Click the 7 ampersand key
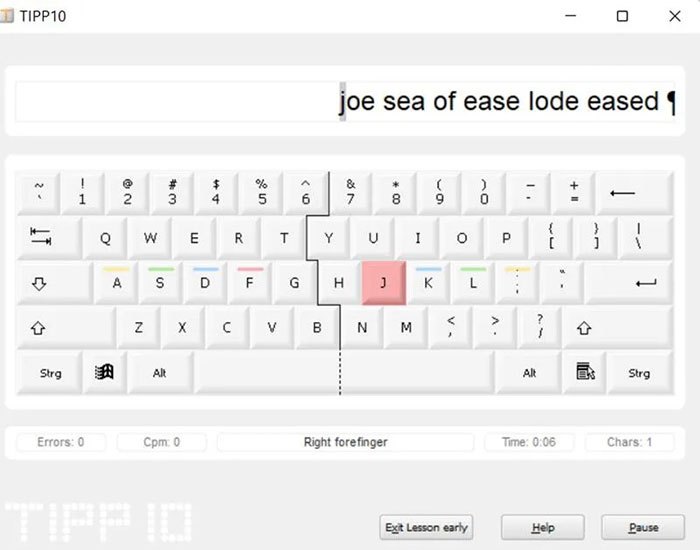Viewport: 700px width, 550px height. [350, 193]
